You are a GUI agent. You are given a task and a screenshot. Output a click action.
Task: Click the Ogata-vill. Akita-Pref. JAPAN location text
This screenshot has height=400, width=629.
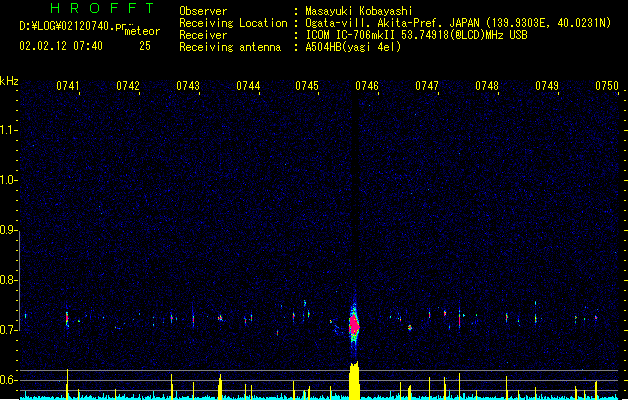click(x=458, y=23)
